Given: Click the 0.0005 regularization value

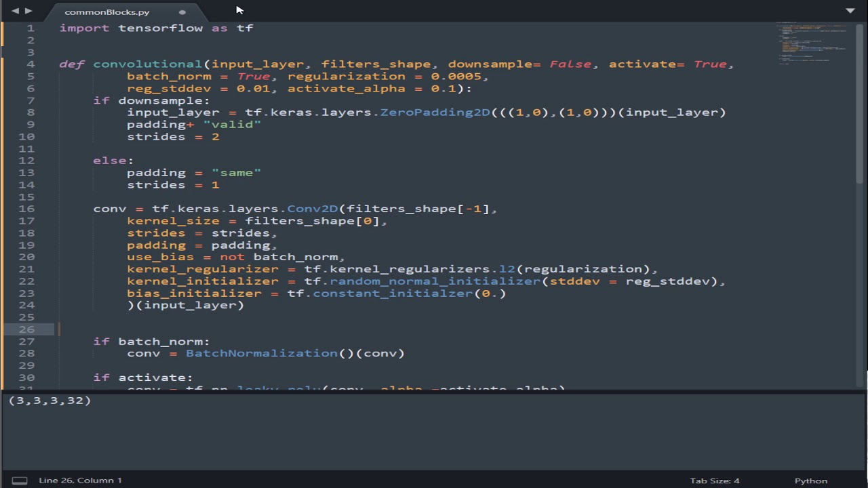Looking at the screenshot, I should [x=456, y=77].
